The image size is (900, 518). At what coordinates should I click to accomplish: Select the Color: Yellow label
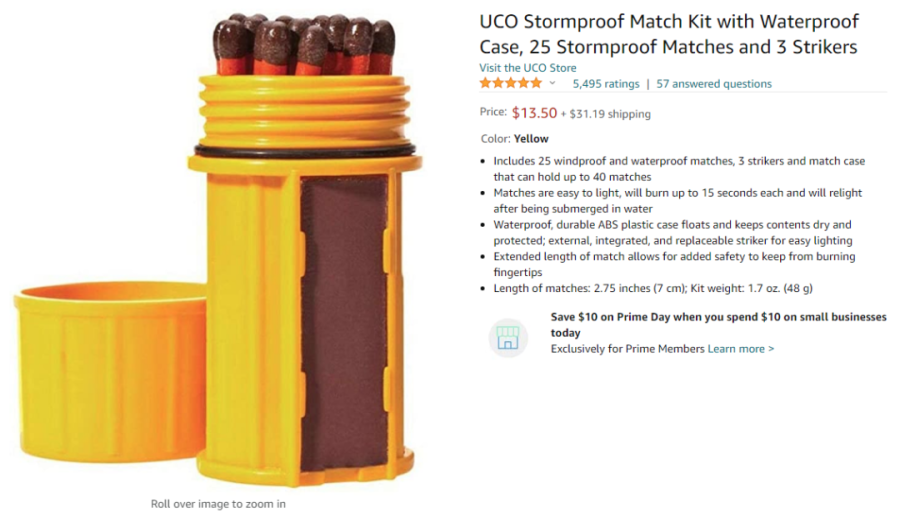[514, 139]
